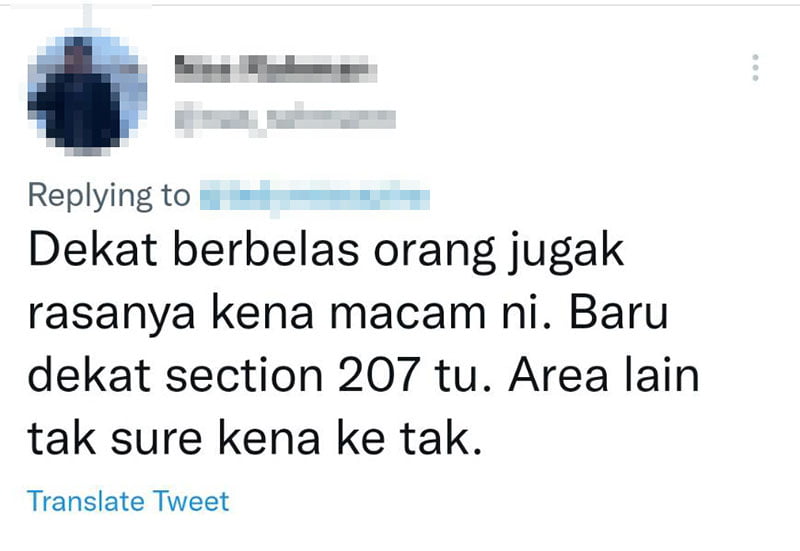Click the word 'orang' in the first line
800x551 pixels.
(x=434, y=254)
